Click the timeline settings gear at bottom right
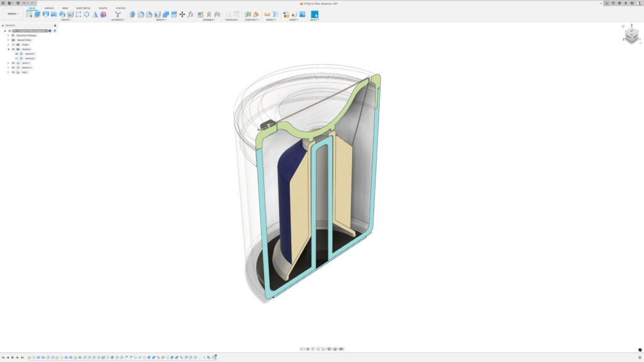The width and height of the screenshot is (644, 362). (x=640, y=358)
